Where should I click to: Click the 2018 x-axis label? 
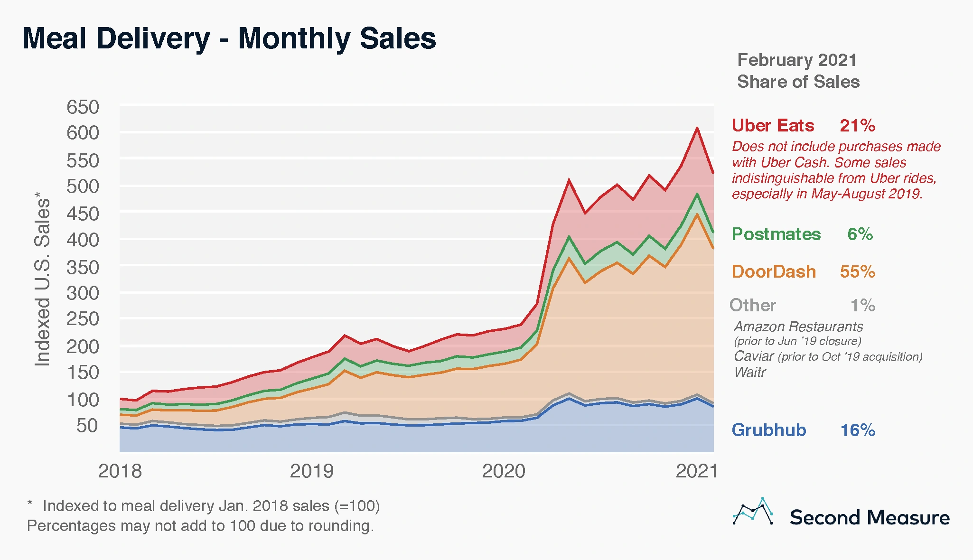click(x=120, y=471)
